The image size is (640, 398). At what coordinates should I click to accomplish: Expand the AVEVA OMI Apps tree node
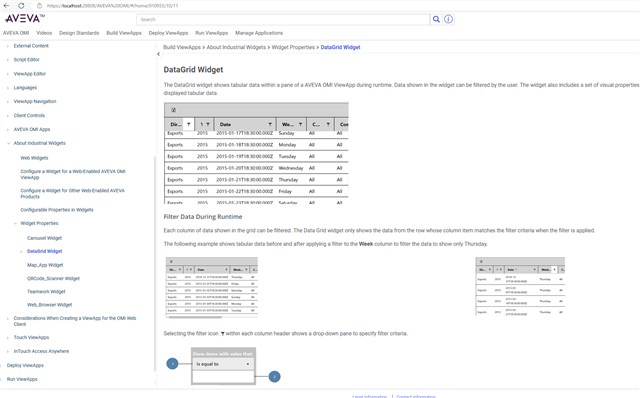8,129
